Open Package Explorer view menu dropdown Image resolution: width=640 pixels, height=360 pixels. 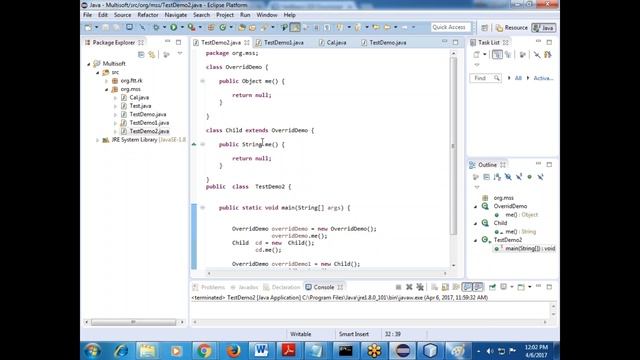180,54
